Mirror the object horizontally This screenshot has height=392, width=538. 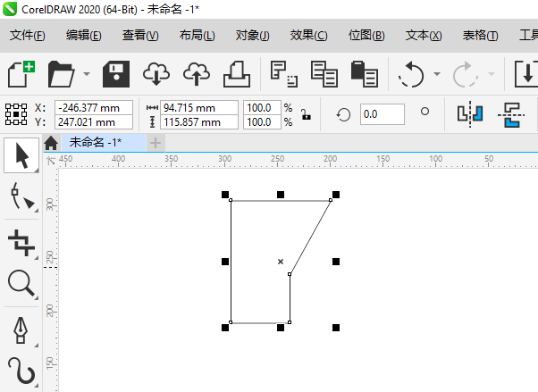pyautogui.click(x=470, y=114)
